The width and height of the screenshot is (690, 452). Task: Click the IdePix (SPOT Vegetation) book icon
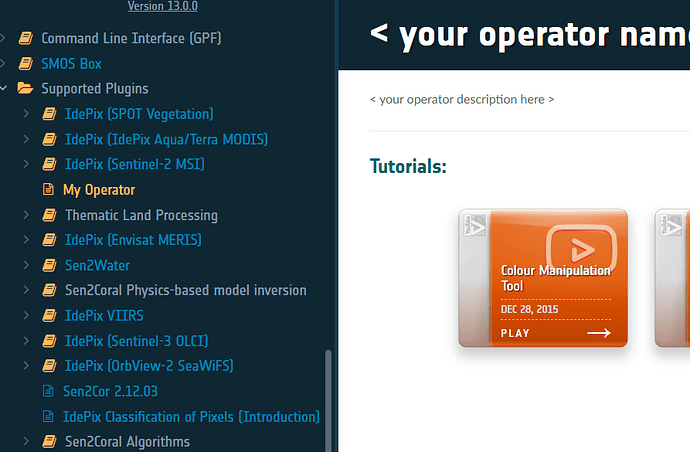coord(49,114)
